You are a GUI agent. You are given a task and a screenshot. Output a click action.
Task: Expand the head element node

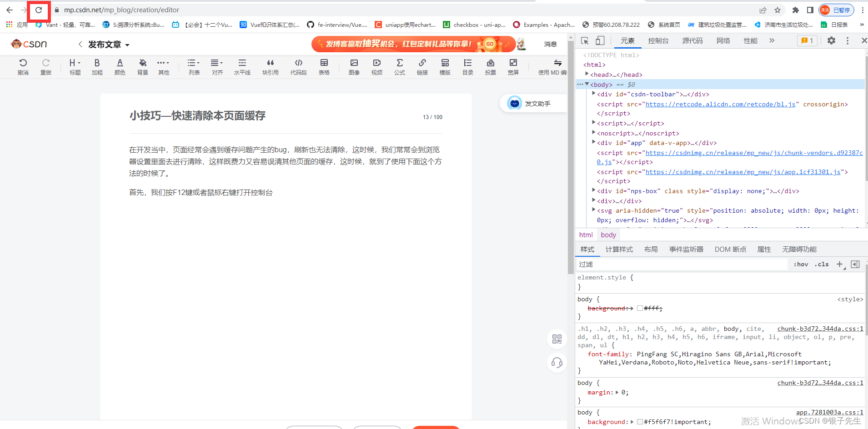tap(587, 74)
